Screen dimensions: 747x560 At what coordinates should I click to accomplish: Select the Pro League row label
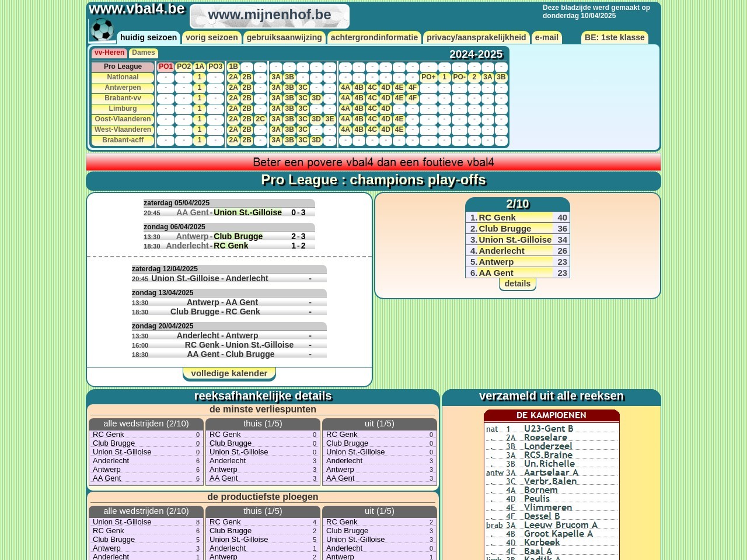tap(123, 66)
